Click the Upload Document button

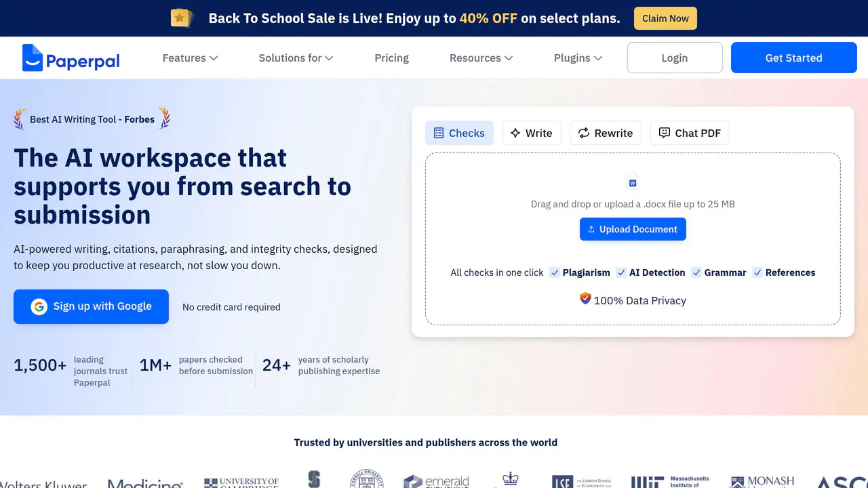click(x=633, y=229)
